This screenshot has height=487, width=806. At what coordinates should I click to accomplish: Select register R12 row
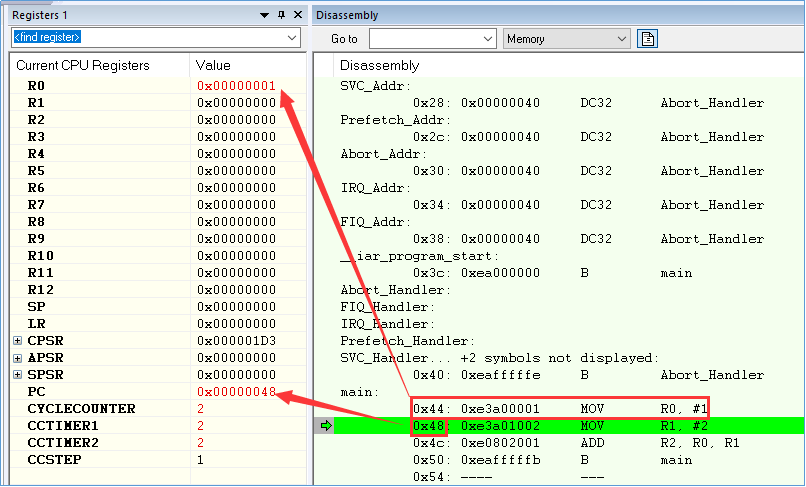point(158,289)
